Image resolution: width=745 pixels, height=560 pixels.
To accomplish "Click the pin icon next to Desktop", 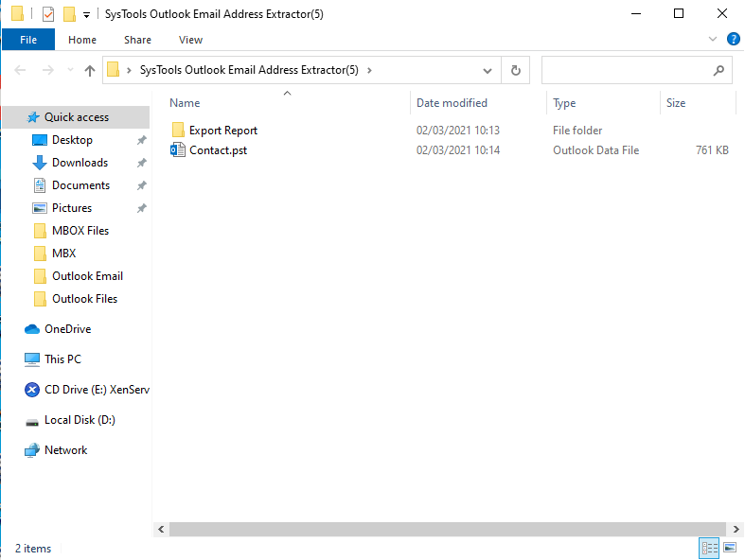I will click(x=142, y=140).
